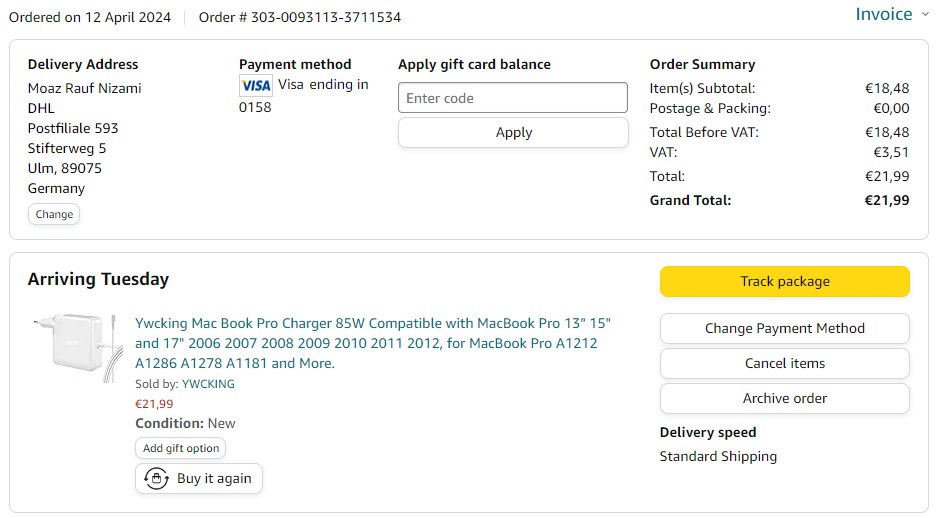Select Cancel items button
The height and width of the screenshot is (518, 937).
784,363
